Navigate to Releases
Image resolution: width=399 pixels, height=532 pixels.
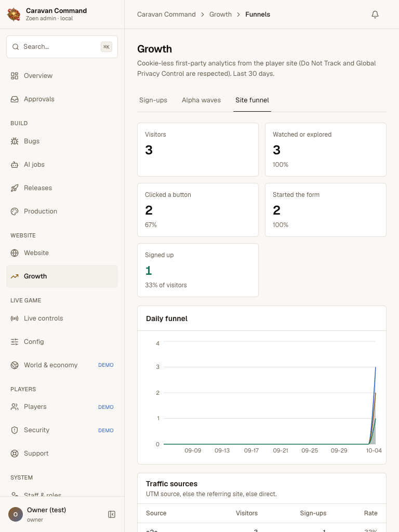62,188
